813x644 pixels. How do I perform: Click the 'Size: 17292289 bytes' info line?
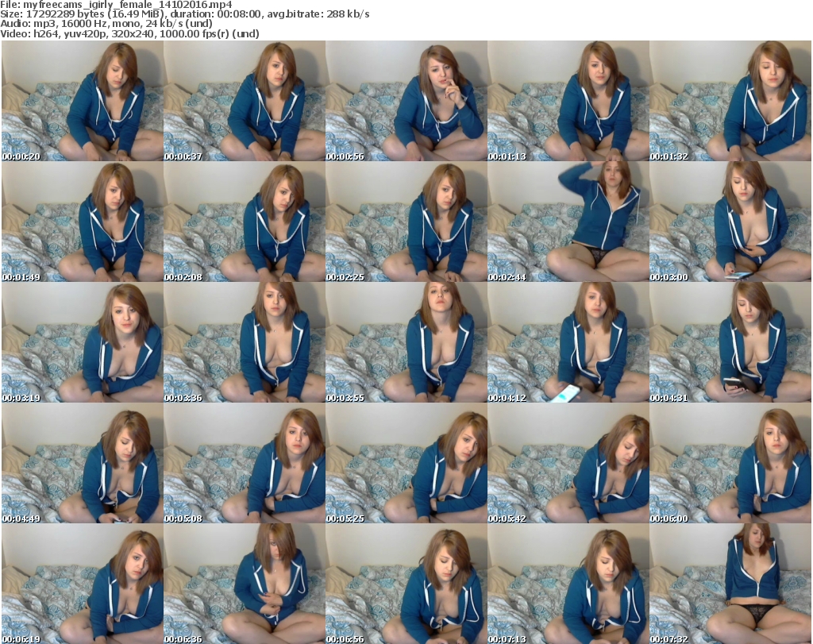click(184, 14)
